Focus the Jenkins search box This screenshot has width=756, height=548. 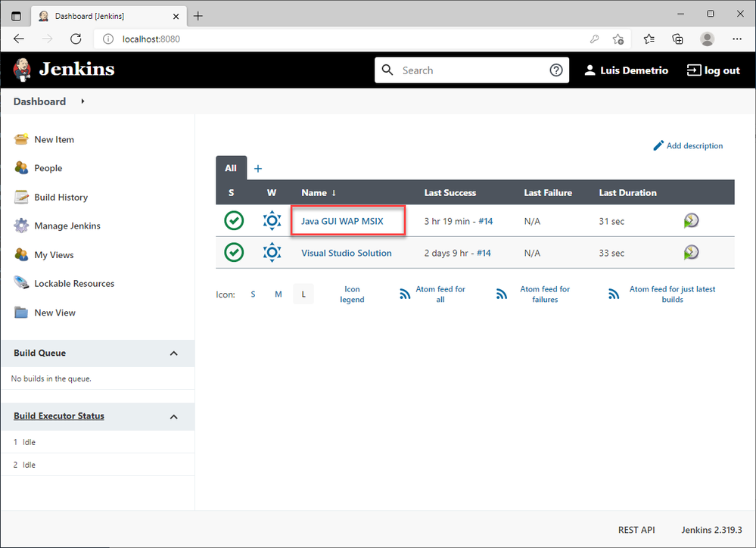click(471, 70)
